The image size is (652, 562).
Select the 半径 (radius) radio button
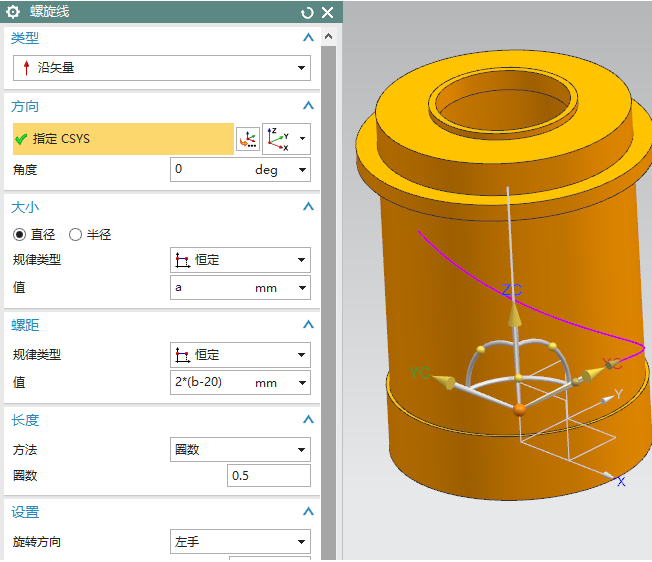tap(75, 234)
